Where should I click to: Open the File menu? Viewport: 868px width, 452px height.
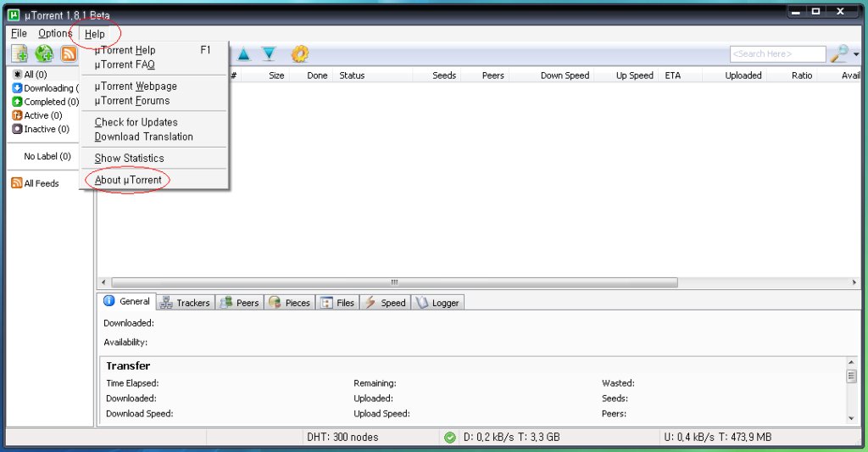tap(19, 33)
